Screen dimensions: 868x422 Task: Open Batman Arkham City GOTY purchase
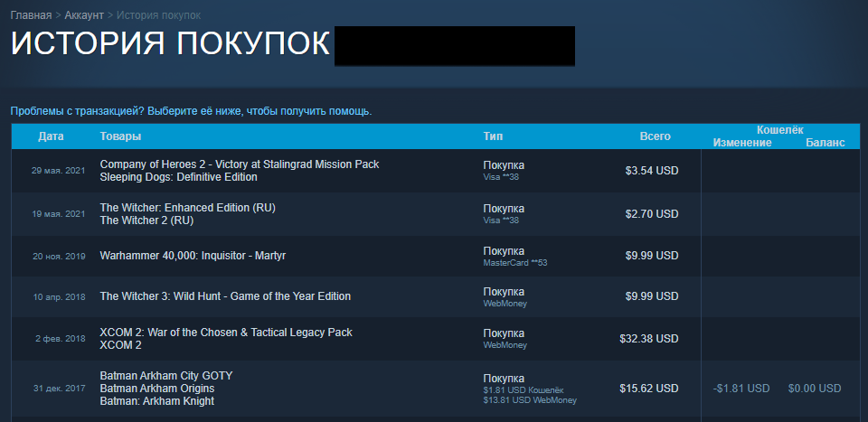pos(166,376)
